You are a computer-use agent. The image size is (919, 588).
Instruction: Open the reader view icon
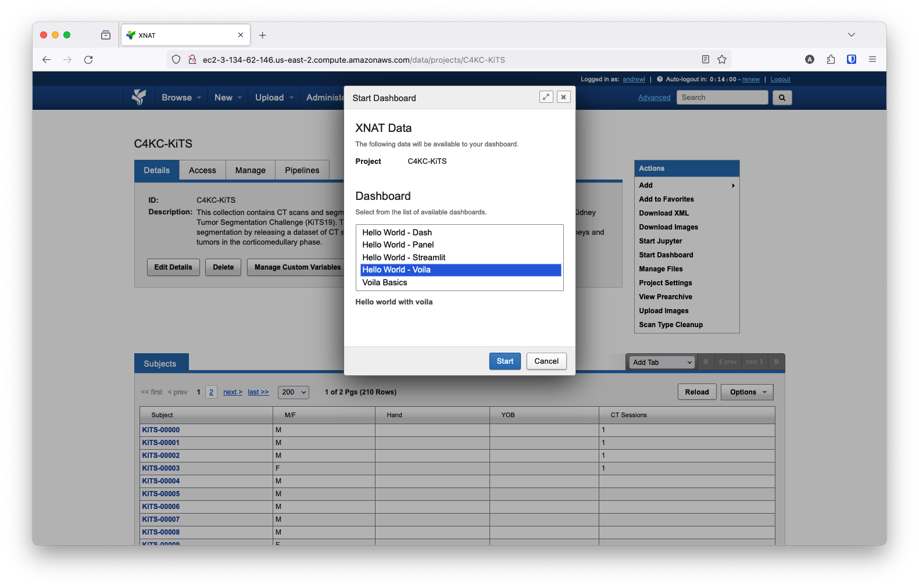click(705, 59)
